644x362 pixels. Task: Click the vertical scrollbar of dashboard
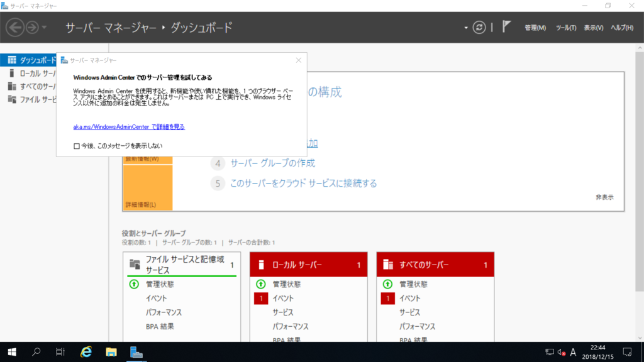[x=640, y=171]
